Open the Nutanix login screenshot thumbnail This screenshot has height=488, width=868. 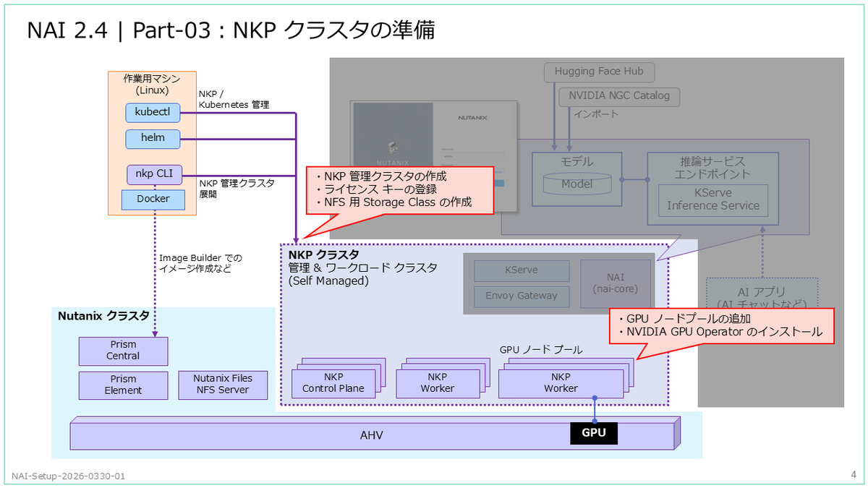(434, 155)
